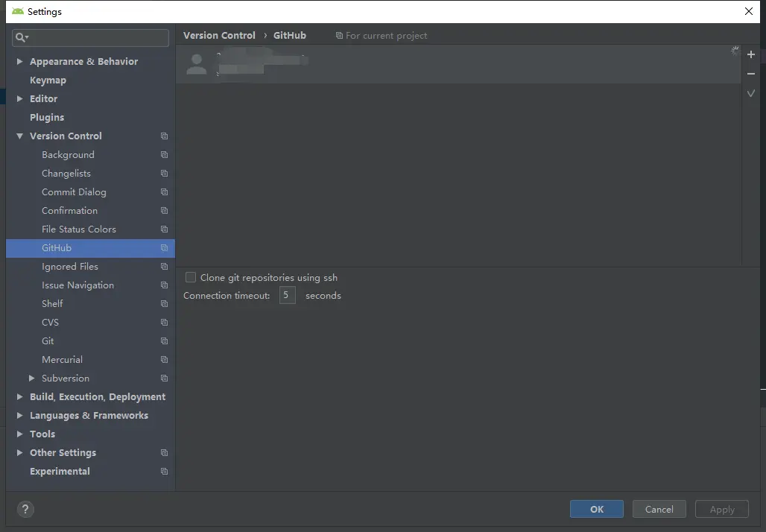766x532 pixels.
Task: Click project icon beside Changelists item
Action: tap(164, 174)
